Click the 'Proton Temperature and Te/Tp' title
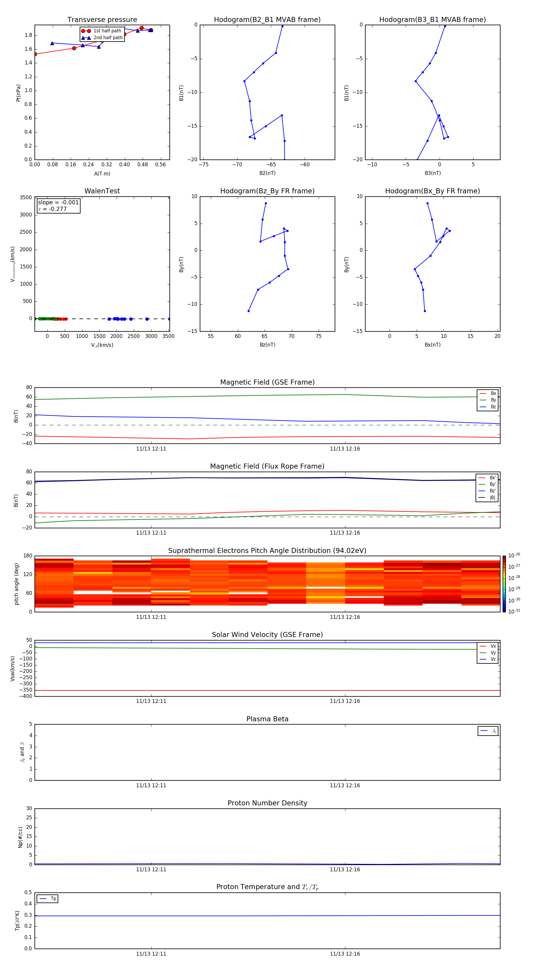The image size is (535, 980). 267,887
